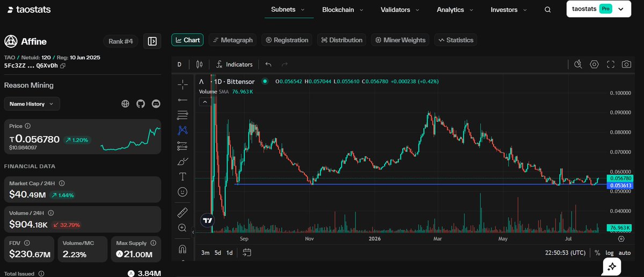Click the 0.053613 blue line price label

[x=621, y=185]
